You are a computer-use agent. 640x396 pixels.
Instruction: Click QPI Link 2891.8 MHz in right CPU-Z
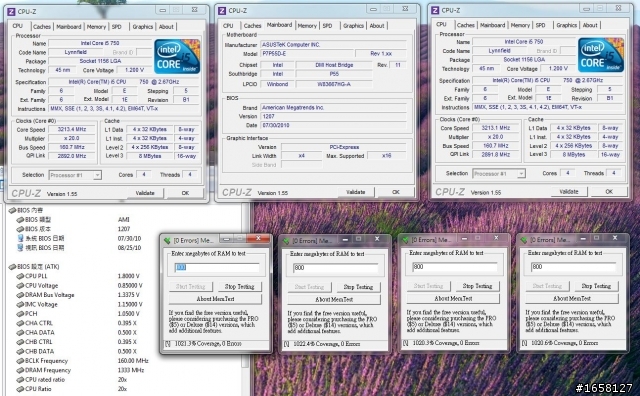[496, 154]
